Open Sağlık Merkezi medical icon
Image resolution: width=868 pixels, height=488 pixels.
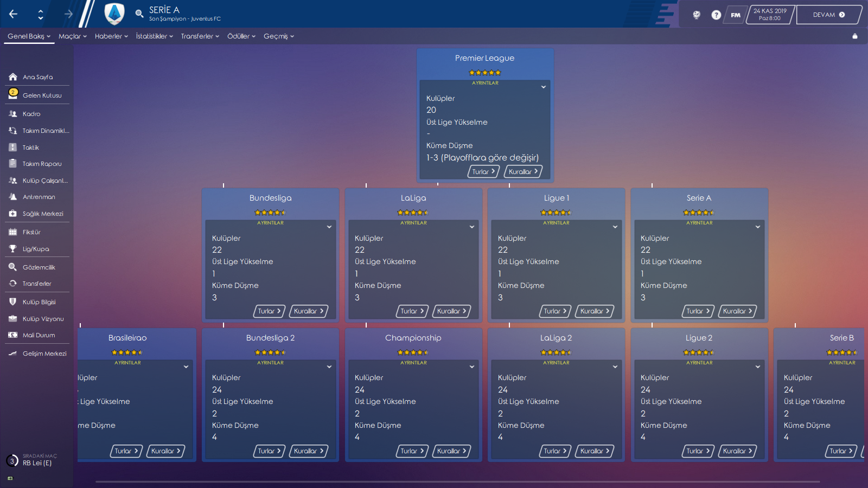click(13, 214)
